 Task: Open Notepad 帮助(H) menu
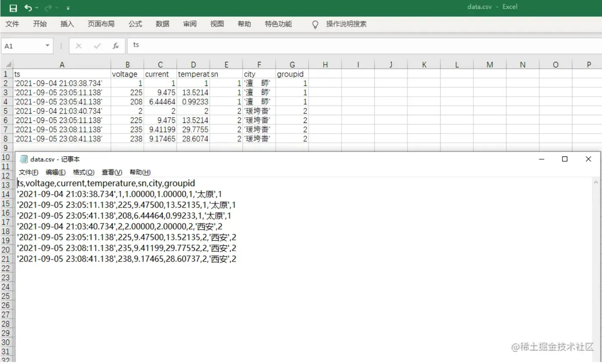coord(140,172)
